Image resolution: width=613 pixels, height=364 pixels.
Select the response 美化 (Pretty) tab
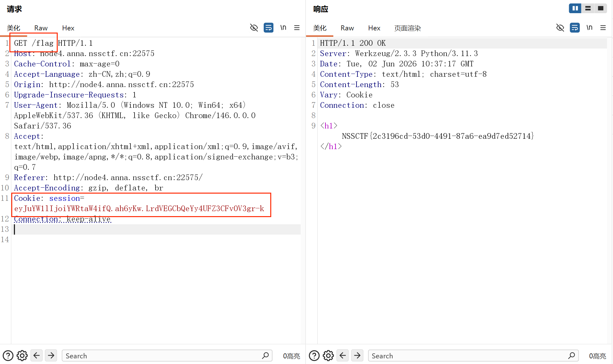coord(320,28)
